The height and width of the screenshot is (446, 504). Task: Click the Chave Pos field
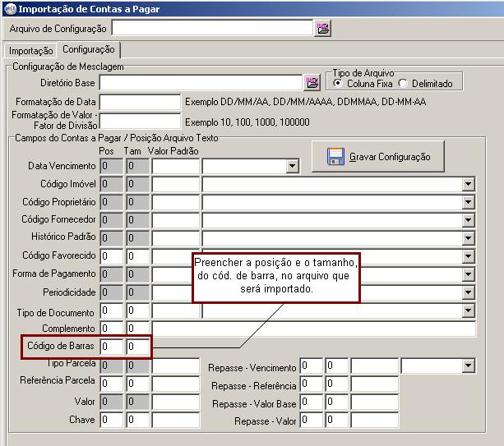pyautogui.click(x=112, y=420)
